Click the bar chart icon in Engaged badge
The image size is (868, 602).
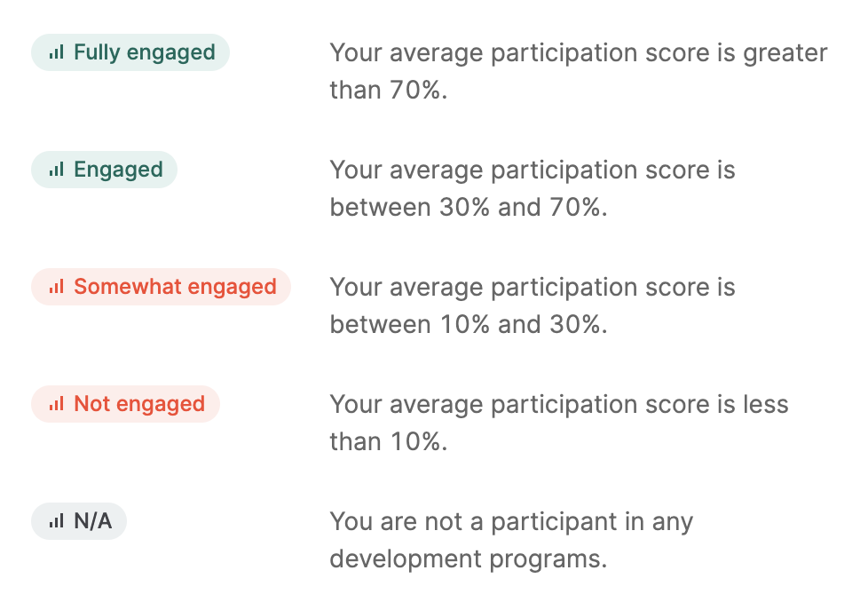57,170
